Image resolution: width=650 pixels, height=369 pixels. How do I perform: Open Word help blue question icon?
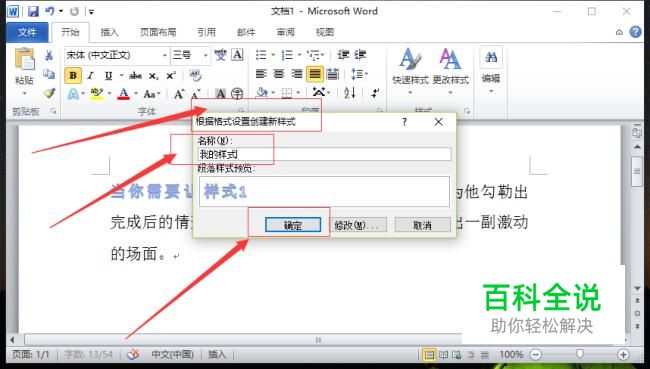click(635, 32)
